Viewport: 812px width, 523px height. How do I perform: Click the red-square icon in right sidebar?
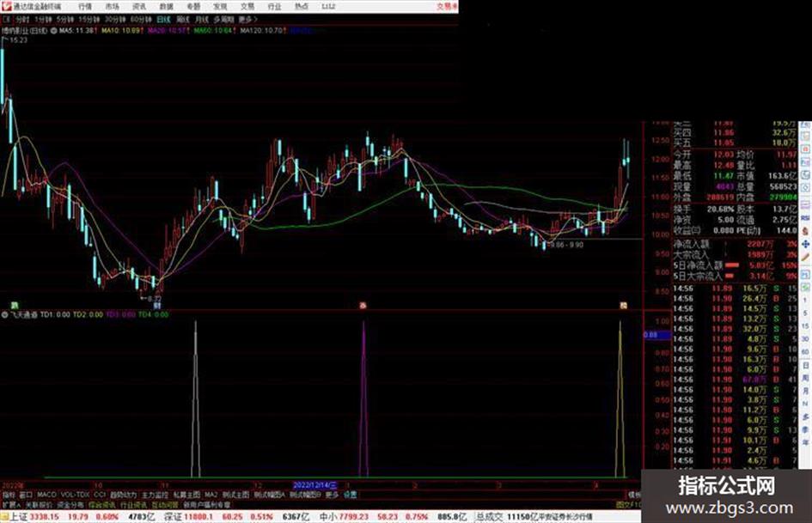tap(806, 149)
